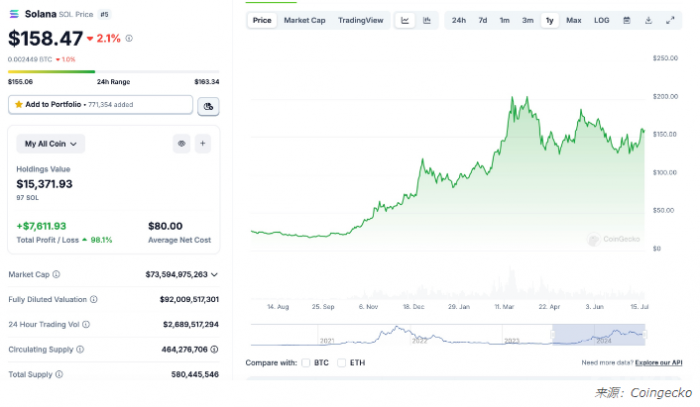Image resolution: width=700 pixels, height=407 pixels.
Task: Click the download chart data icon
Action: [x=648, y=21]
